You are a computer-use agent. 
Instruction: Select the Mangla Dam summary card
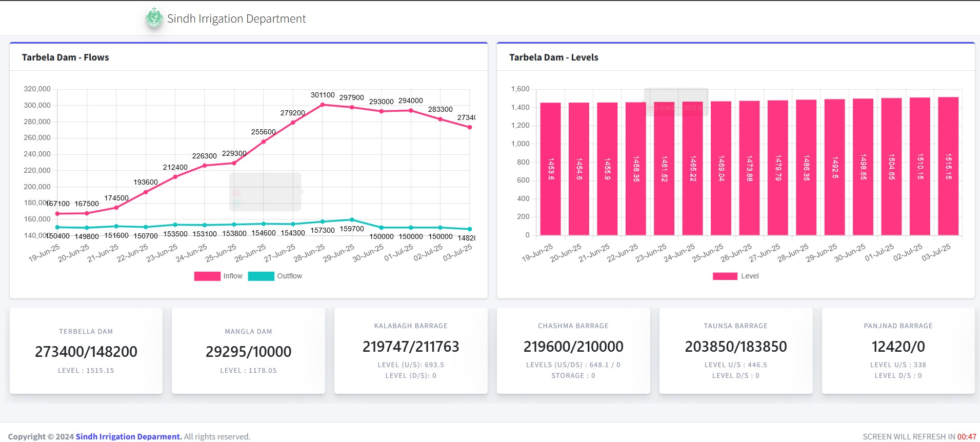248,351
